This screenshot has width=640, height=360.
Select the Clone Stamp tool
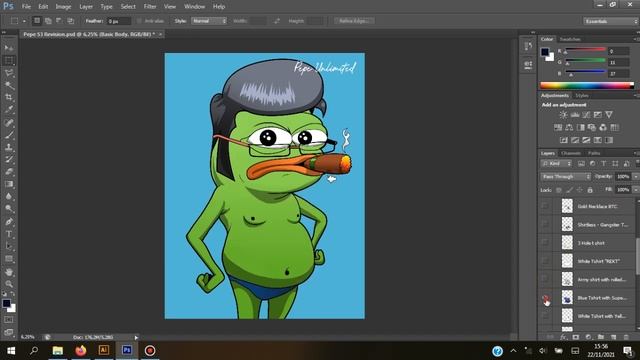coord(9,147)
